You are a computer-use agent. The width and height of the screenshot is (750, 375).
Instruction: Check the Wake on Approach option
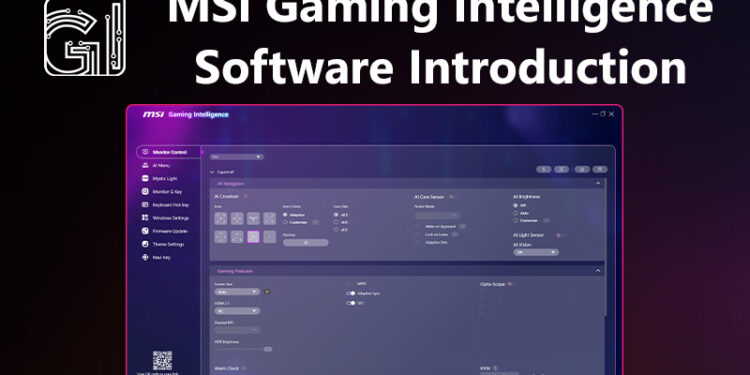[418, 226]
